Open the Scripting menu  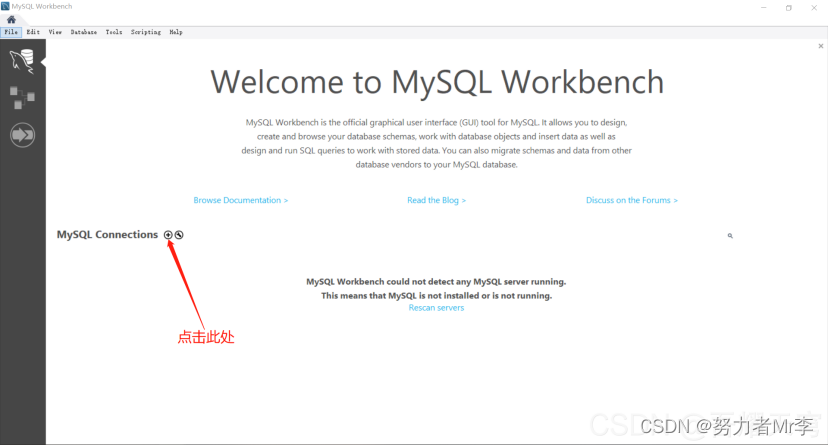coord(146,32)
